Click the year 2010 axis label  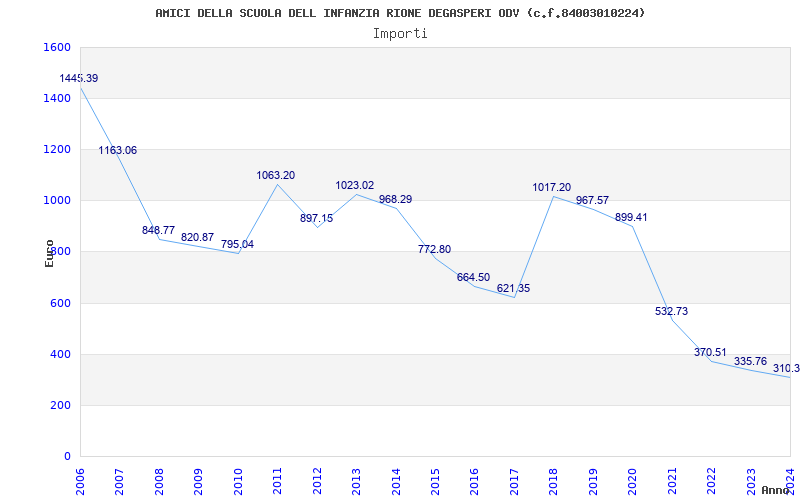point(238,481)
